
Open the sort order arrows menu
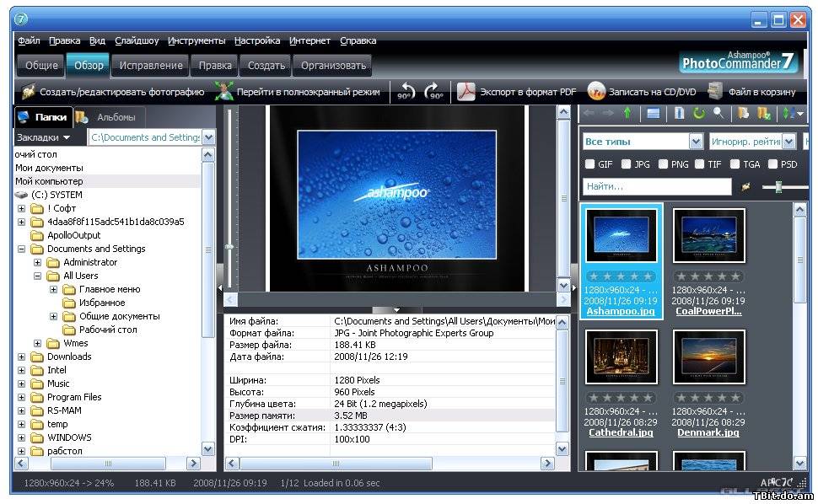click(792, 114)
